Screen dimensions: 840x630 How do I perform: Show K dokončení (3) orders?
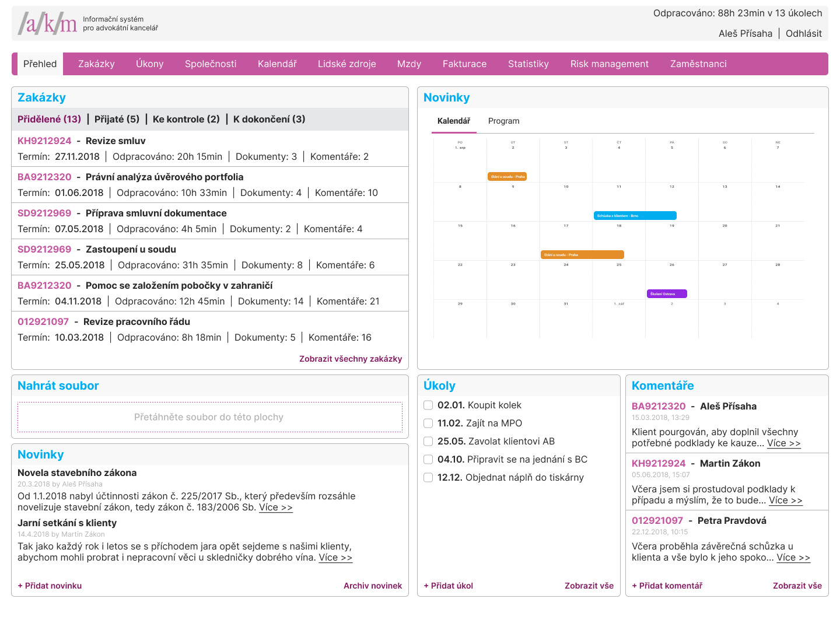click(x=269, y=119)
